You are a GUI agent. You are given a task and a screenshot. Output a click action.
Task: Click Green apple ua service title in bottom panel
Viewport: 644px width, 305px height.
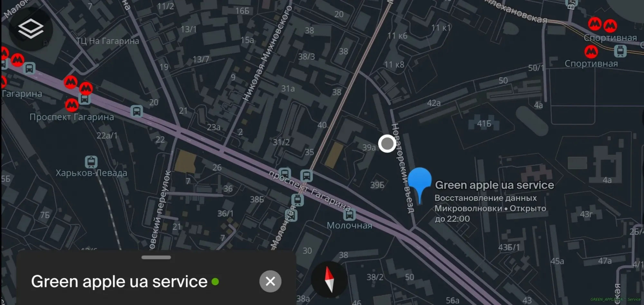coord(119,281)
